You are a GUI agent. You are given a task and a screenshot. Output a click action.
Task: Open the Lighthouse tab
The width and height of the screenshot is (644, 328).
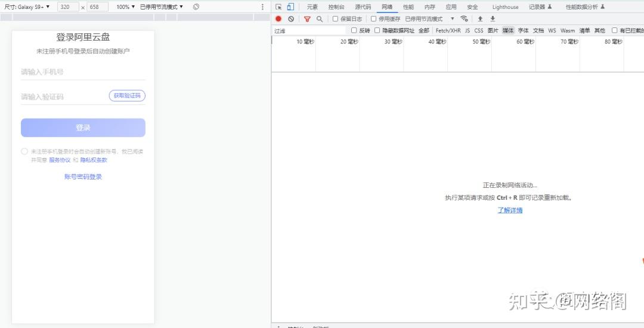(505, 7)
